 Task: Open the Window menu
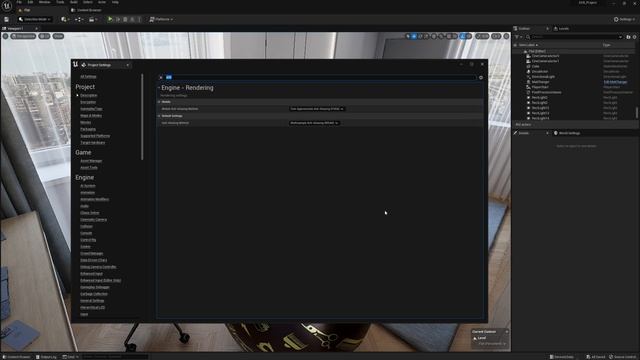click(x=44, y=2)
